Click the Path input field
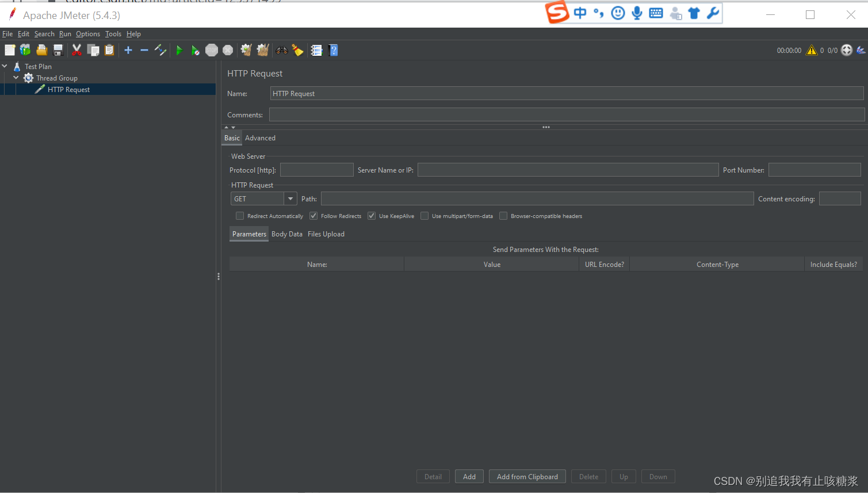This screenshot has height=493, width=868. click(x=537, y=198)
